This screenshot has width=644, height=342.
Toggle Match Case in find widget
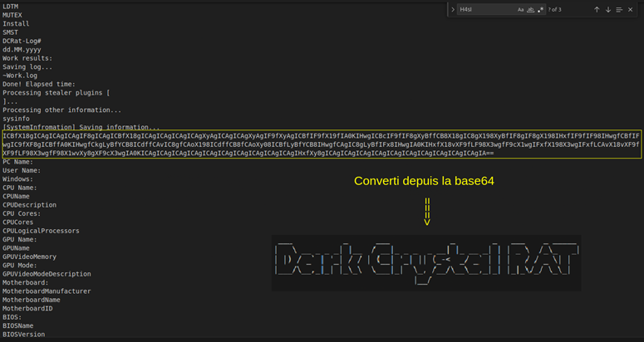coord(520,9)
